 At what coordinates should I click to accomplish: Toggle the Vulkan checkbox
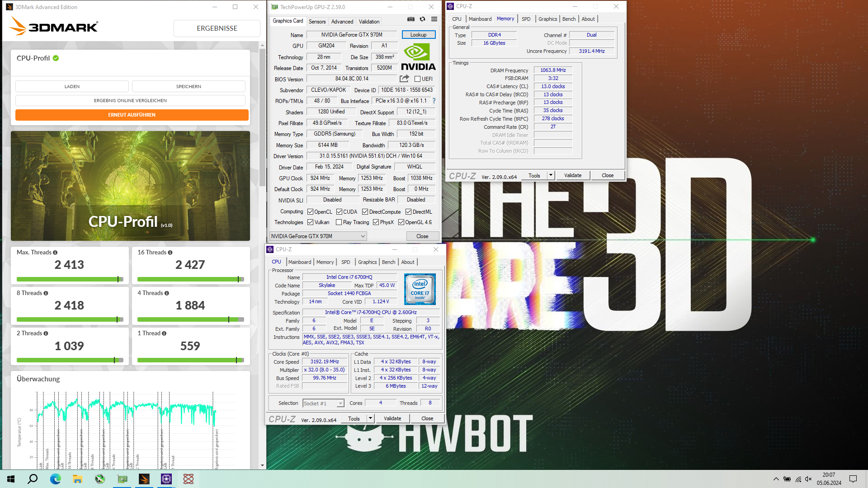coord(311,222)
